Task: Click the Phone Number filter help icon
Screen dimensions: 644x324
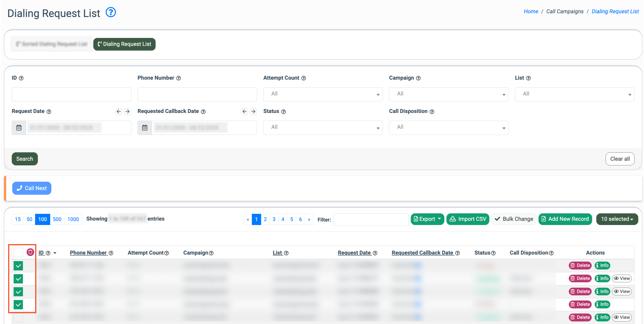Action: coord(179,78)
